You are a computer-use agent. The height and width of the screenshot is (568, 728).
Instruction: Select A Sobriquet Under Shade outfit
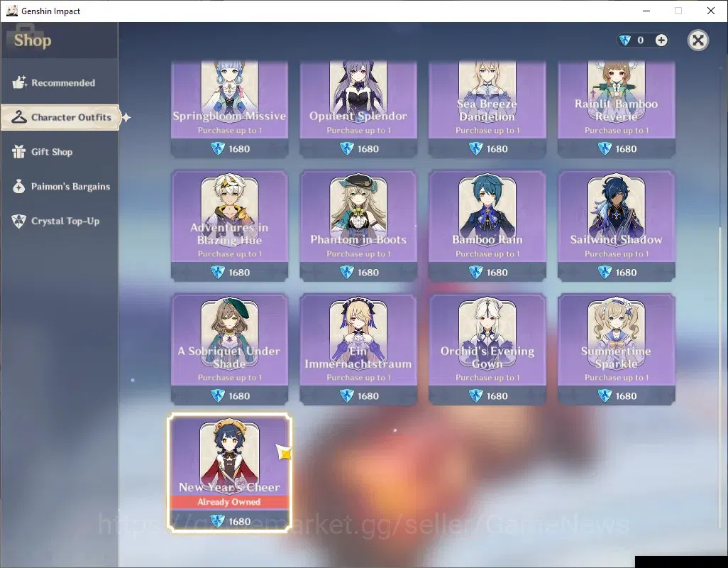click(229, 349)
